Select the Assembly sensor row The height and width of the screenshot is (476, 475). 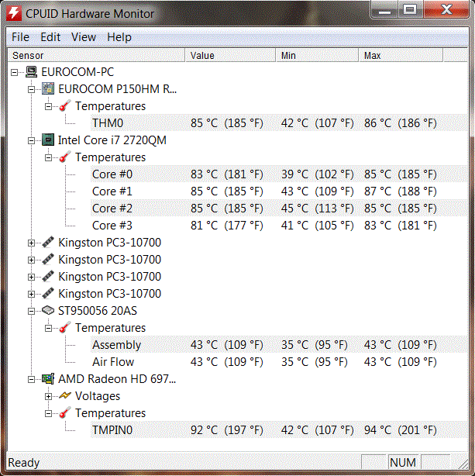tap(279, 344)
